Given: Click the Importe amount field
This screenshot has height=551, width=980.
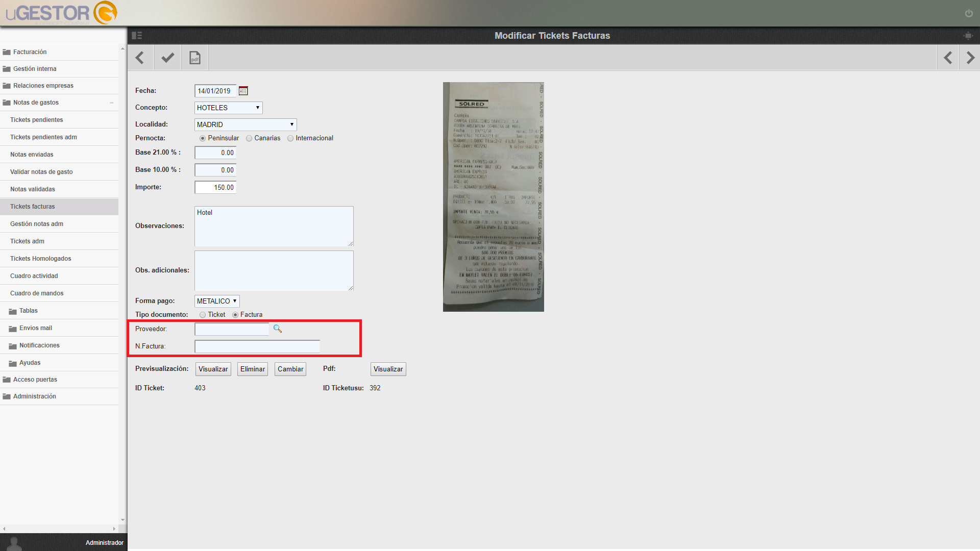Looking at the screenshot, I should pos(215,187).
